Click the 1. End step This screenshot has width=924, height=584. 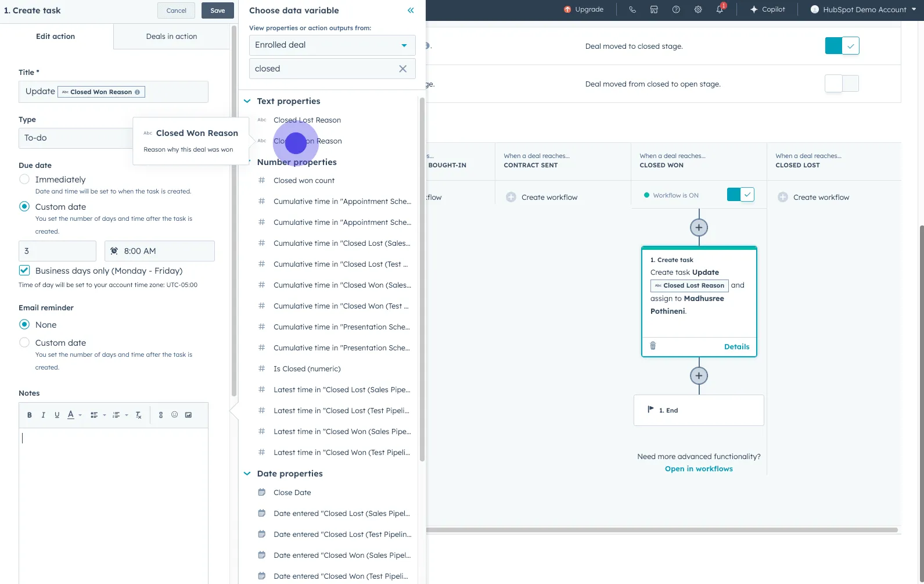point(699,410)
